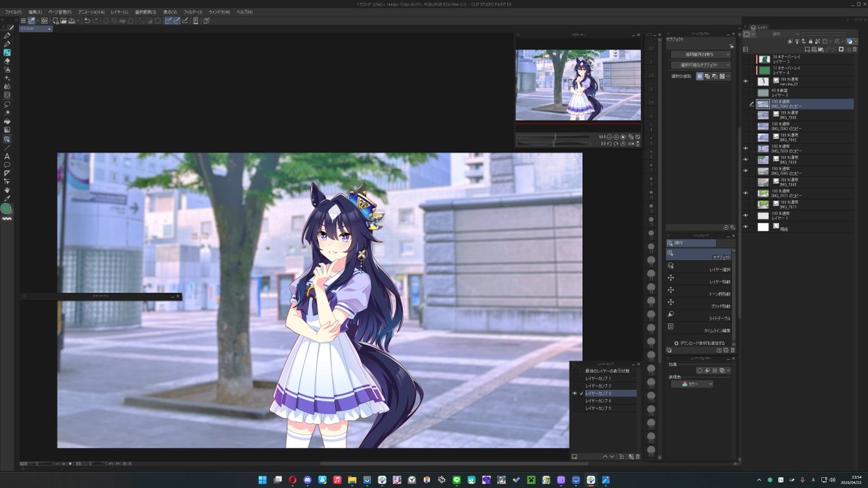Toggle visibility of the Paper layer
The width and height of the screenshot is (868, 488).
746,227
